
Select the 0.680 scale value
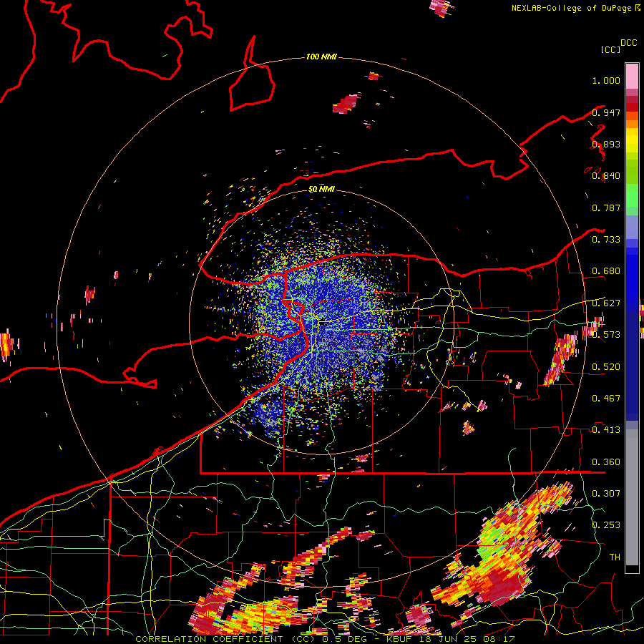tap(606, 271)
